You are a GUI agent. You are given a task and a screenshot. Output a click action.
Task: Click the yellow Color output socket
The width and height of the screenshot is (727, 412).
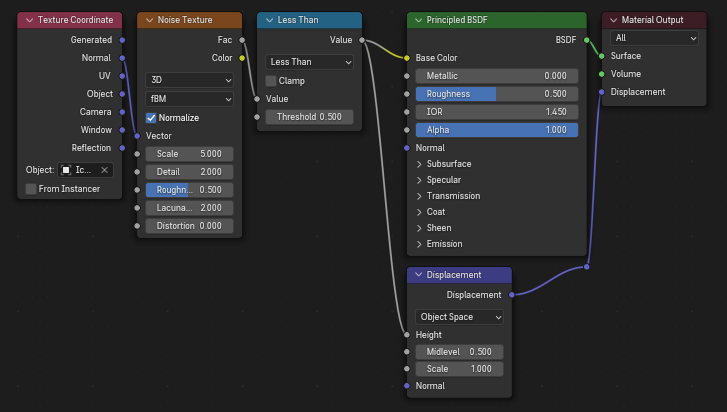coord(242,58)
